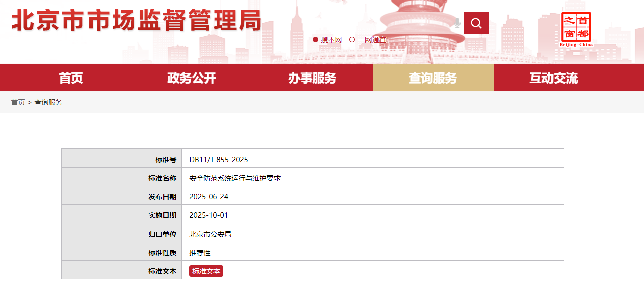
Task: Click the 首页 breadcrumb link
Action: coord(18,102)
